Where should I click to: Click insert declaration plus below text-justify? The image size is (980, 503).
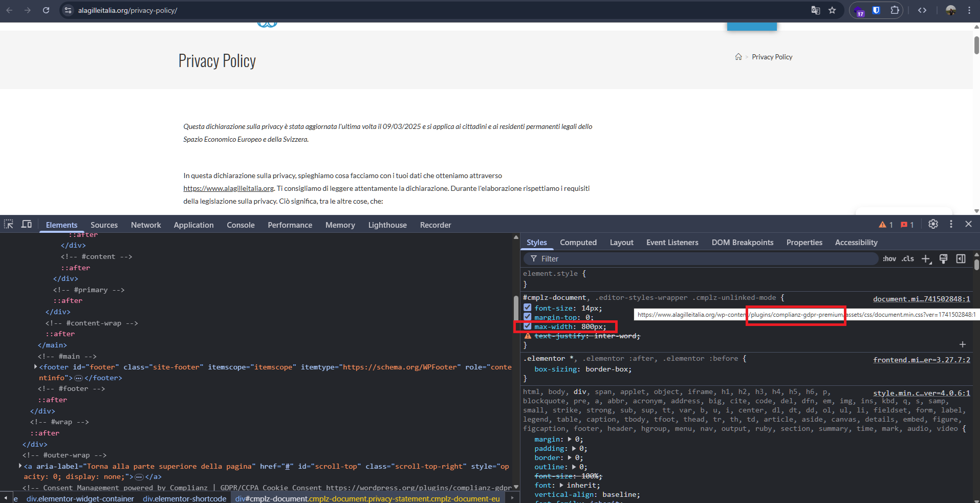tap(963, 344)
